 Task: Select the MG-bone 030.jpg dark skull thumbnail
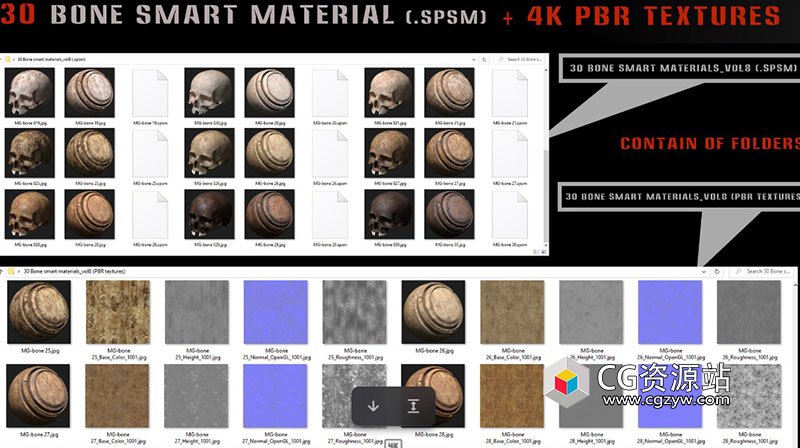click(389, 214)
